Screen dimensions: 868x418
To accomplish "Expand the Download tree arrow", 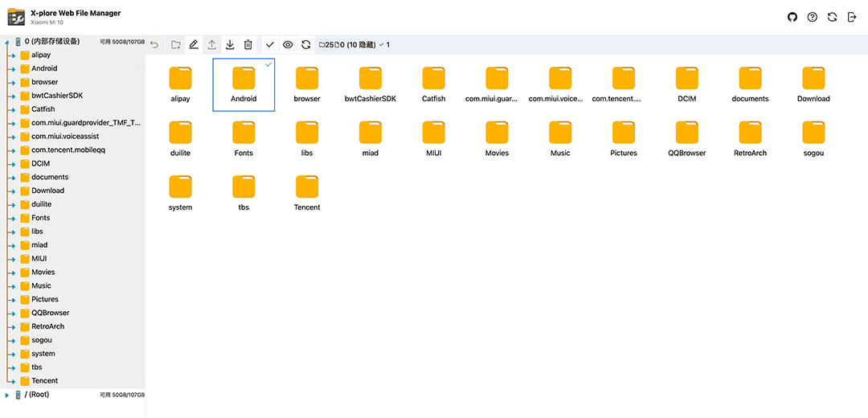I will pos(14,191).
